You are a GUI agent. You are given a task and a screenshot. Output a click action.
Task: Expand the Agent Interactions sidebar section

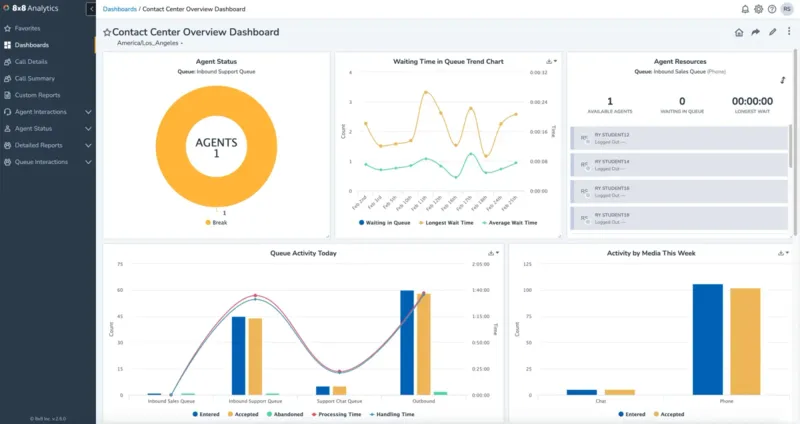[88, 111]
